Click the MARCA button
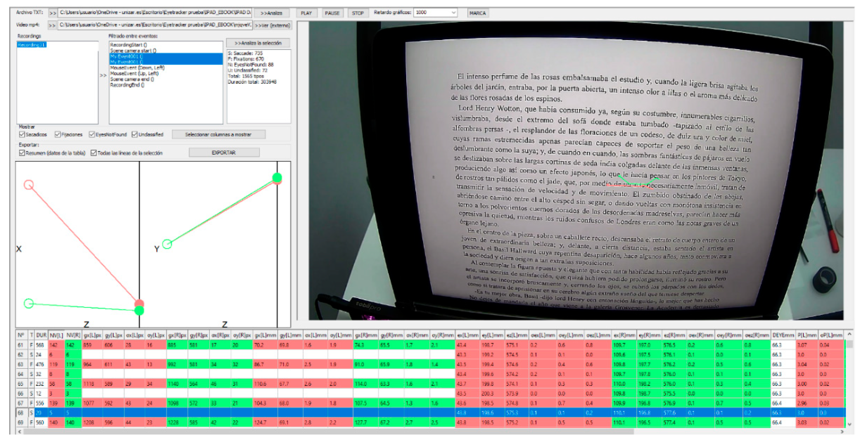 (477, 13)
